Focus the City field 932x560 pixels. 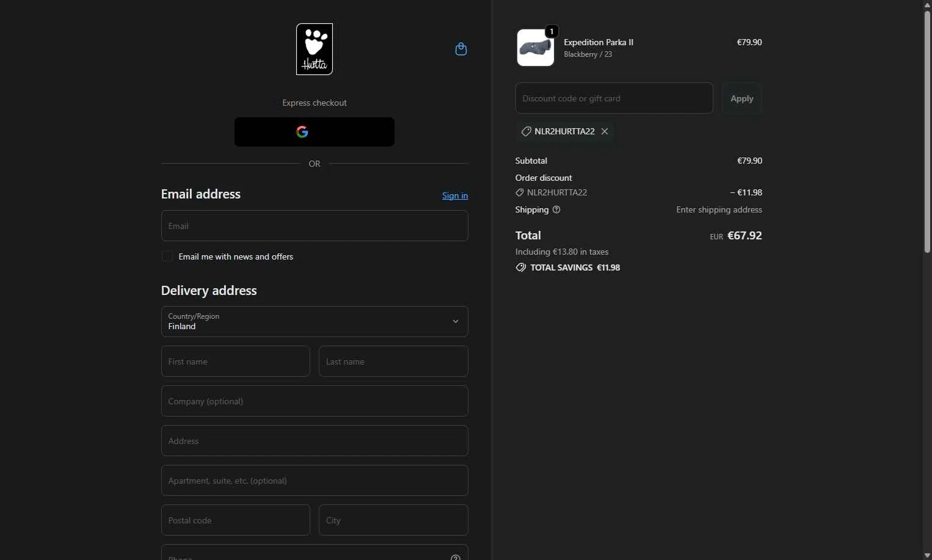pos(393,520)
